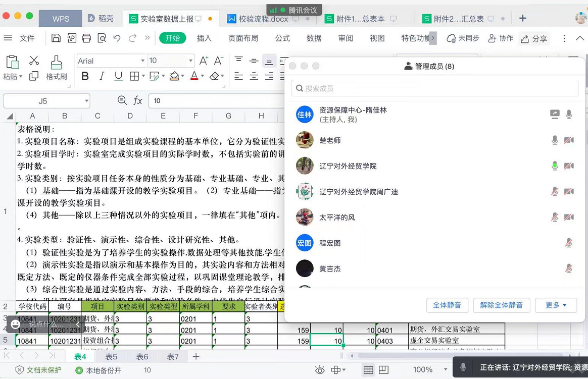Viewport: 588px width, 379px height.
Task: Click the sidebar chat smiley icon
Action: pos(15,324)
